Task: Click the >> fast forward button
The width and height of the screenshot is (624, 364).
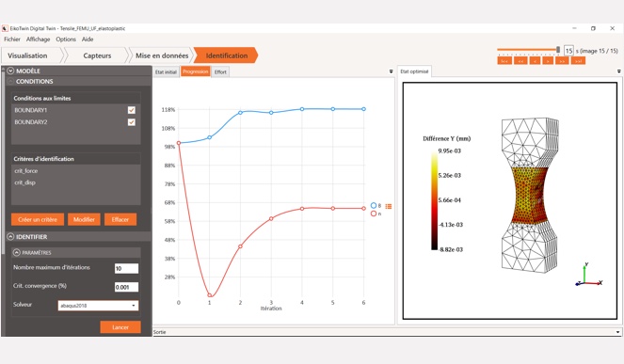Action: coord(562,61)
